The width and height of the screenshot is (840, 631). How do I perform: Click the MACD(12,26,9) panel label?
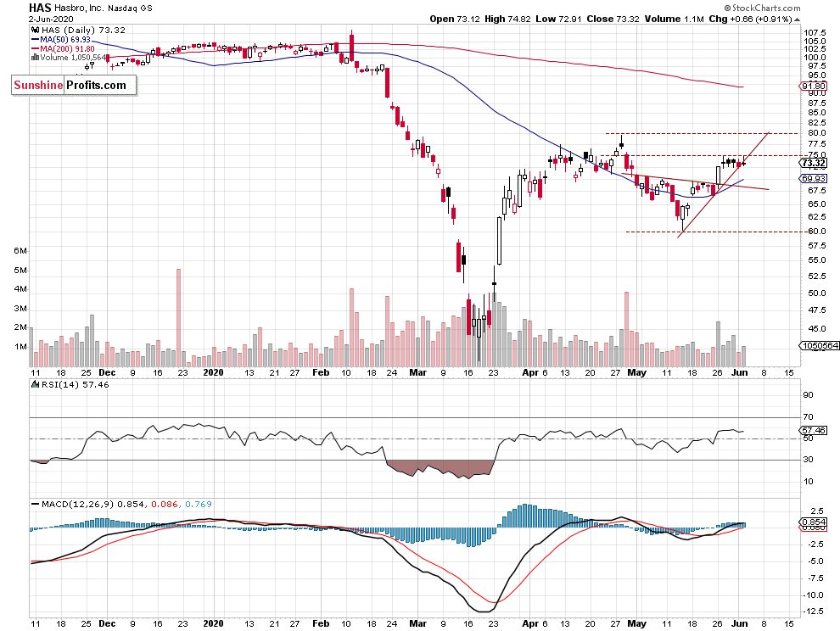click(78, 504)
